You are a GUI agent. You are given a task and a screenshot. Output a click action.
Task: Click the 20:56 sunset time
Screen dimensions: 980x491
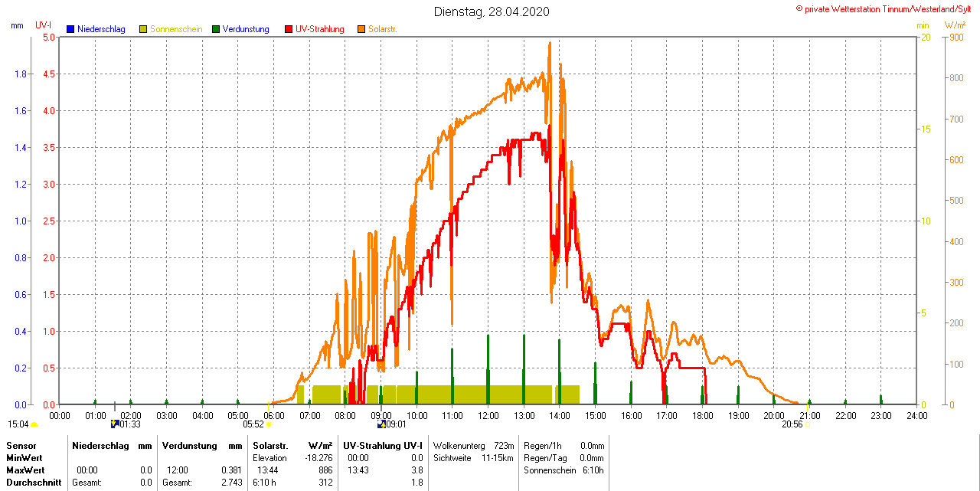click(x=792, y=424)
